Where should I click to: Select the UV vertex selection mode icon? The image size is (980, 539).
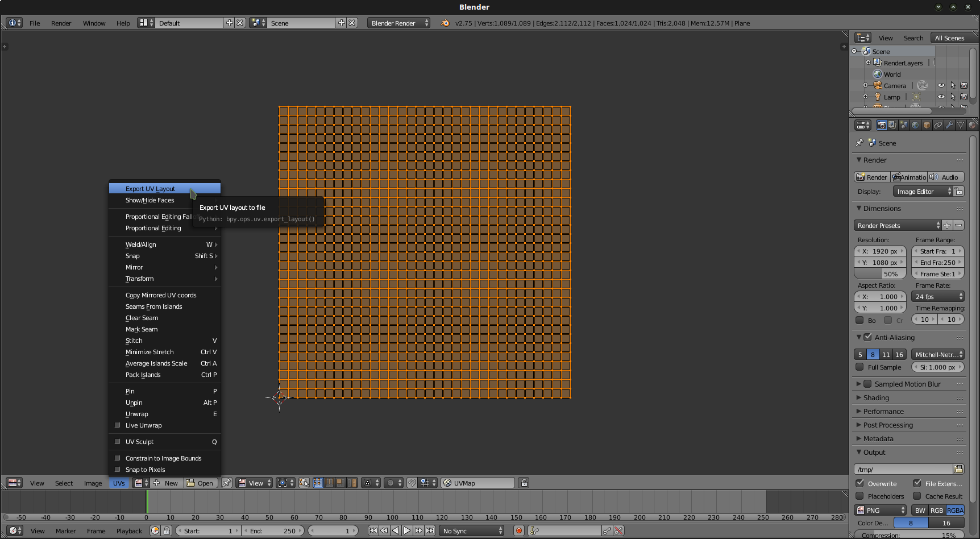[x=318, y=483]
